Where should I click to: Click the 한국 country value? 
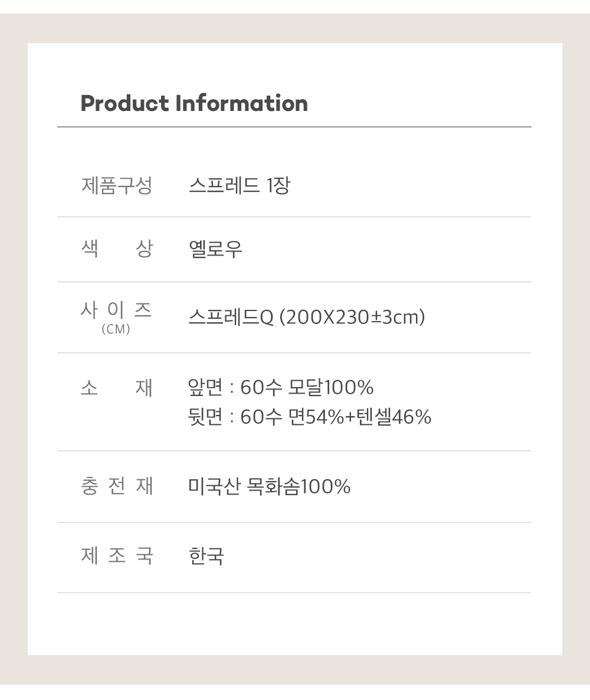click(206, 556)
